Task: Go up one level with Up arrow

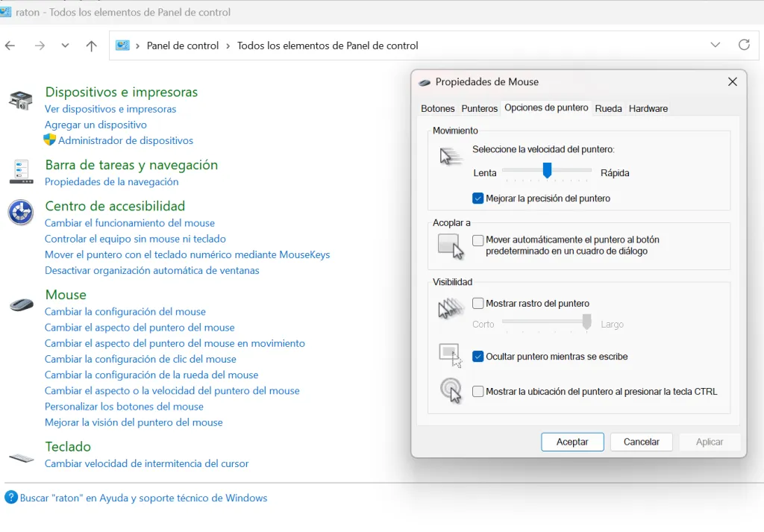Action: click(91, 46)
